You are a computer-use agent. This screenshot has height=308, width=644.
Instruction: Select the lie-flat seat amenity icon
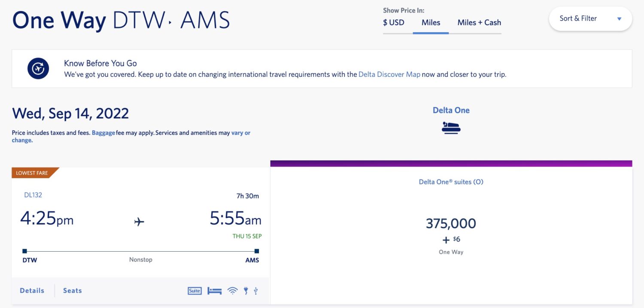[215, 291]
